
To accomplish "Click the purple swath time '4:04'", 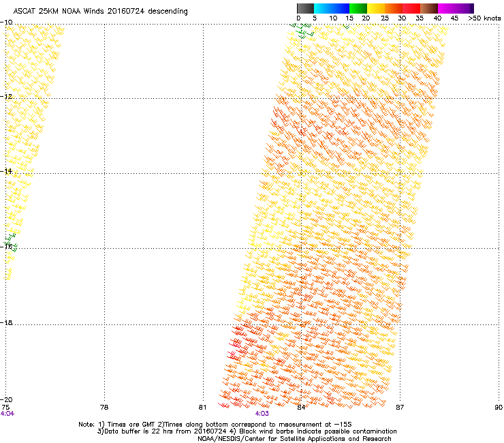I will [7, 414].
